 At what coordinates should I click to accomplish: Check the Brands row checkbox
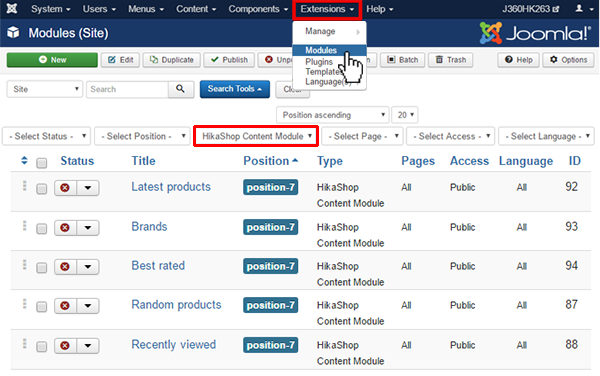coord(41,229)
